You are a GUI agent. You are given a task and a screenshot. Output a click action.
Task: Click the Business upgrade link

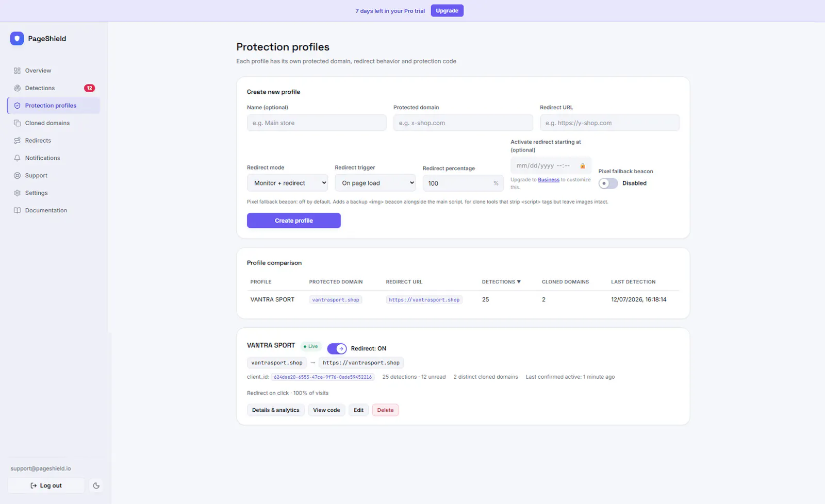tap(549, 180)
